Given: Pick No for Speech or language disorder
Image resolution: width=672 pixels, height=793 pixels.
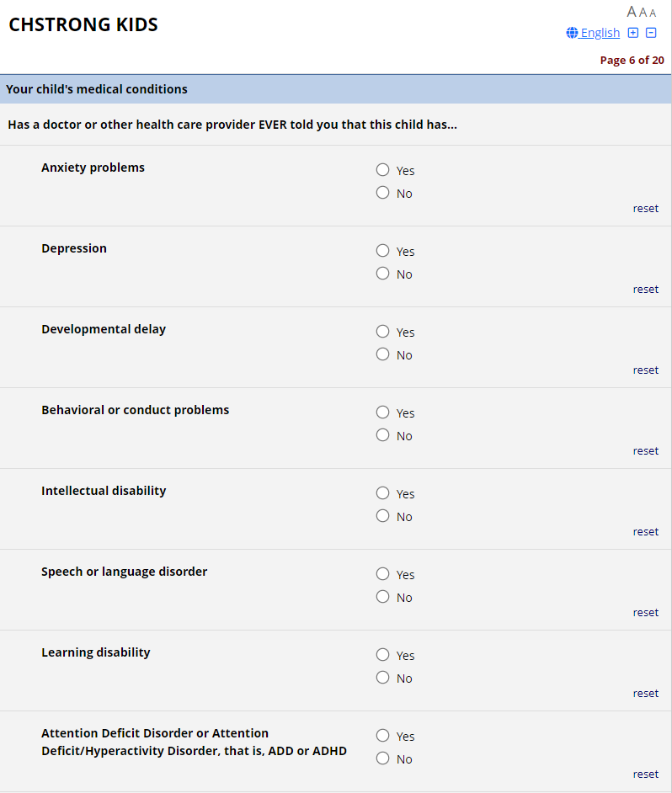Looking at the screenshot, I should click(383, 597).
